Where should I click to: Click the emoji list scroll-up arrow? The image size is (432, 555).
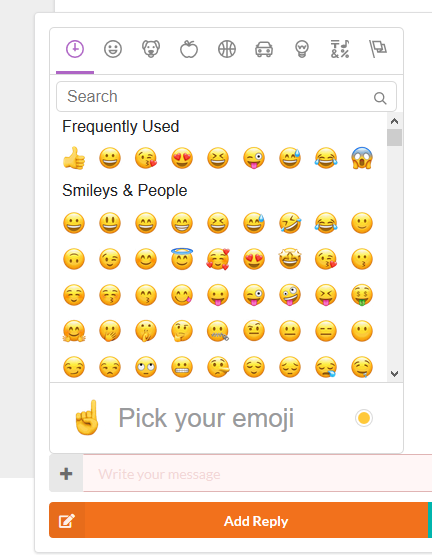pos(394,121)
